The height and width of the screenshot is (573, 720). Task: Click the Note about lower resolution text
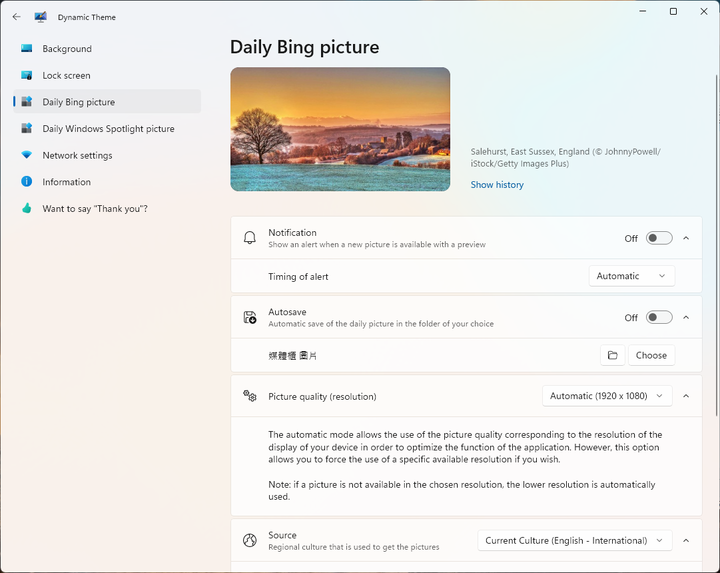coord(461,490)
